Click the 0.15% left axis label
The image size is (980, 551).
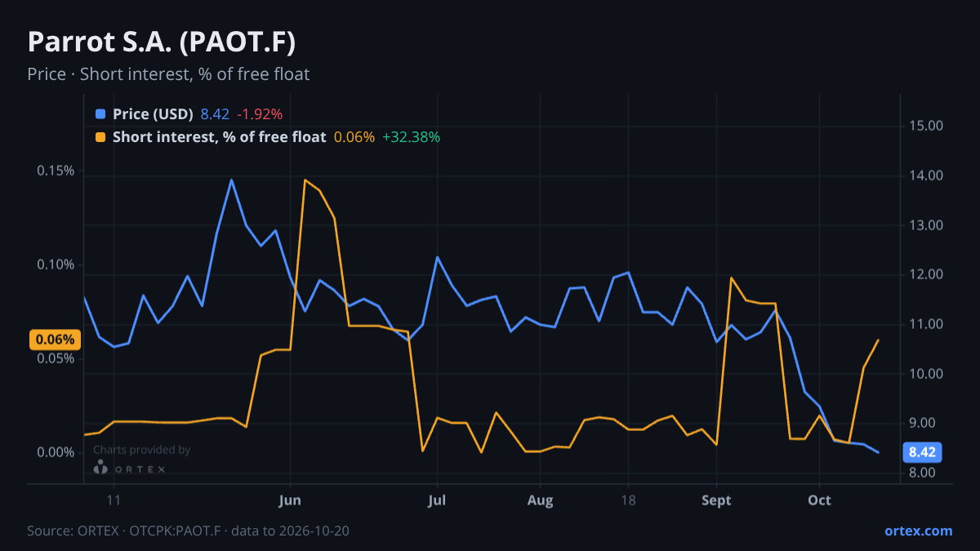click(56, 171)
